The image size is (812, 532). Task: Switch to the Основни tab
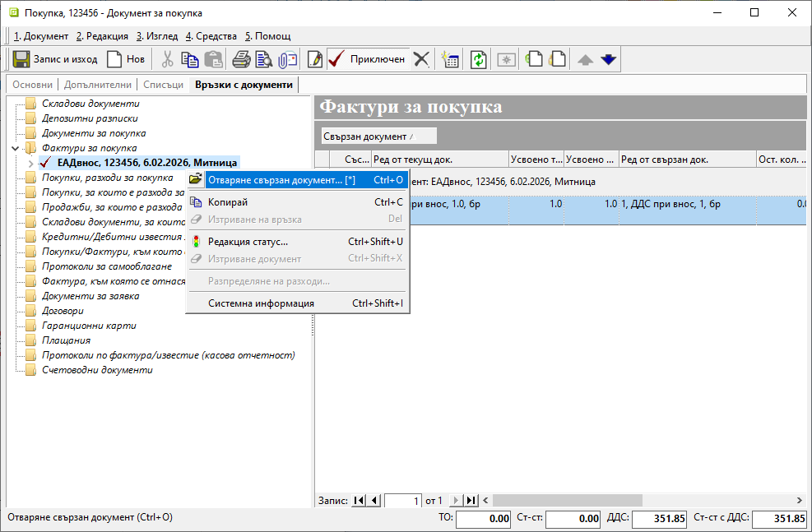pos(32,85)
